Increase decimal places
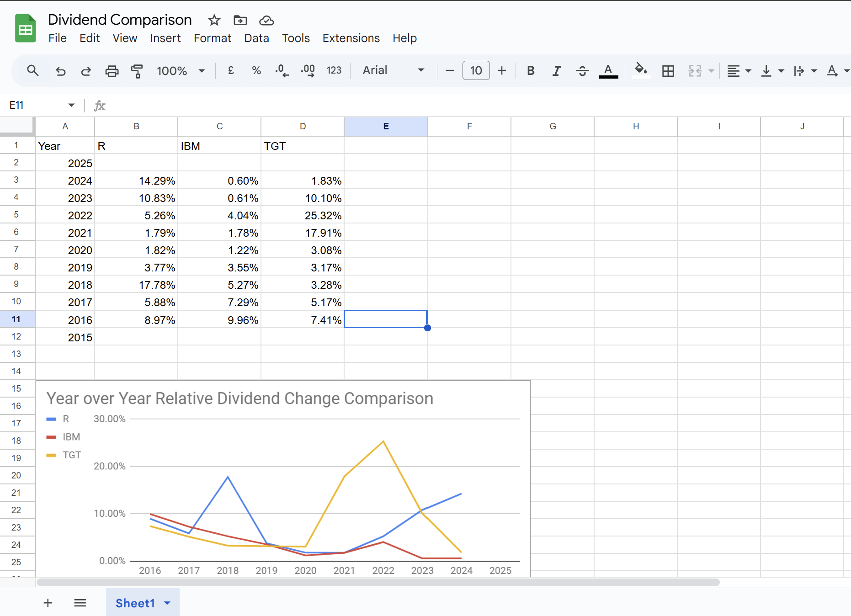The width and height of the screenshot is (851, 616). (308, 71)
